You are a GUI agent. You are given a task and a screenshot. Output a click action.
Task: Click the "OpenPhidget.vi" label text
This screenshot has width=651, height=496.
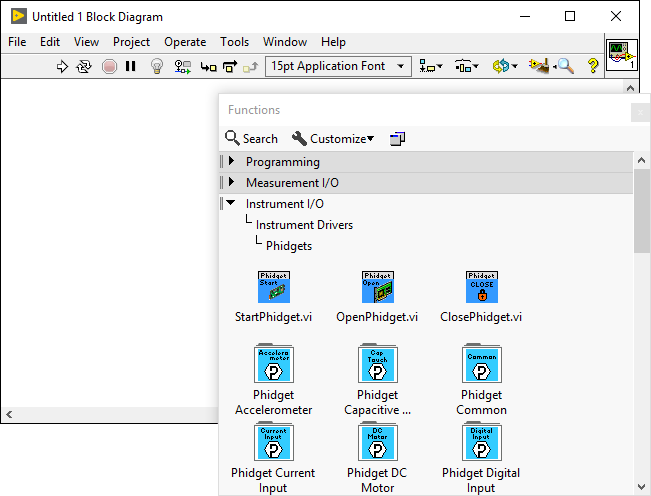point(377,317)
